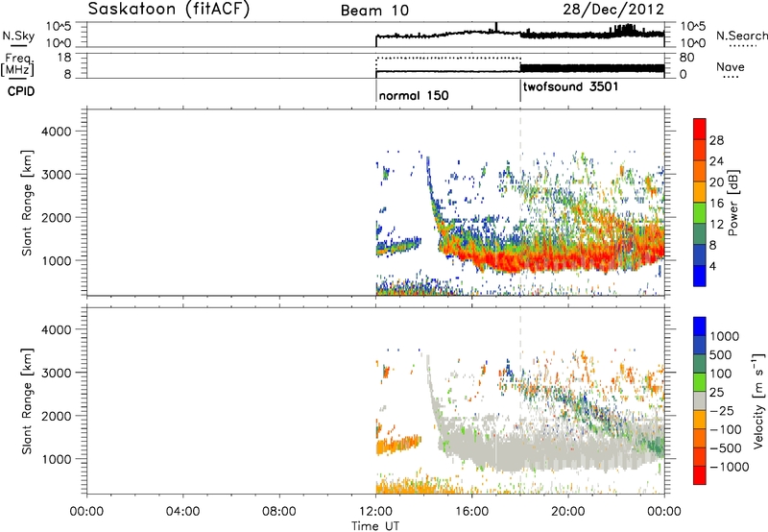Image resolution: width=768 pixels, height=532 pixels.
Task: Click the '-25' label on Velocity color bar
Action: tap(722, 410)
